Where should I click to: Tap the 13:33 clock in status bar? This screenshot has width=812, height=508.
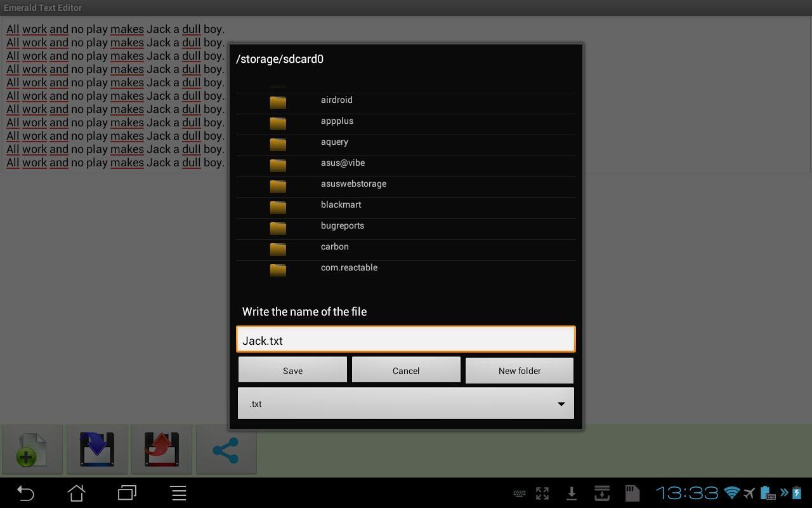pos(686,493)
